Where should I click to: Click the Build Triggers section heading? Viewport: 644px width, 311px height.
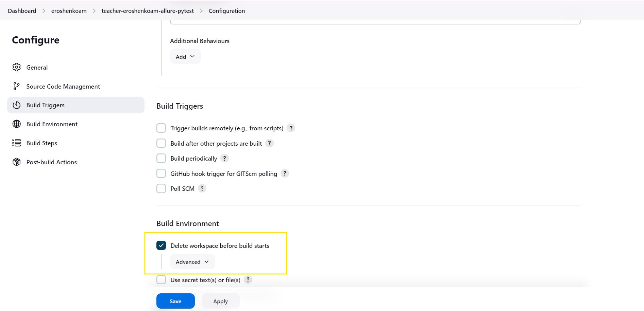(180, 106)
